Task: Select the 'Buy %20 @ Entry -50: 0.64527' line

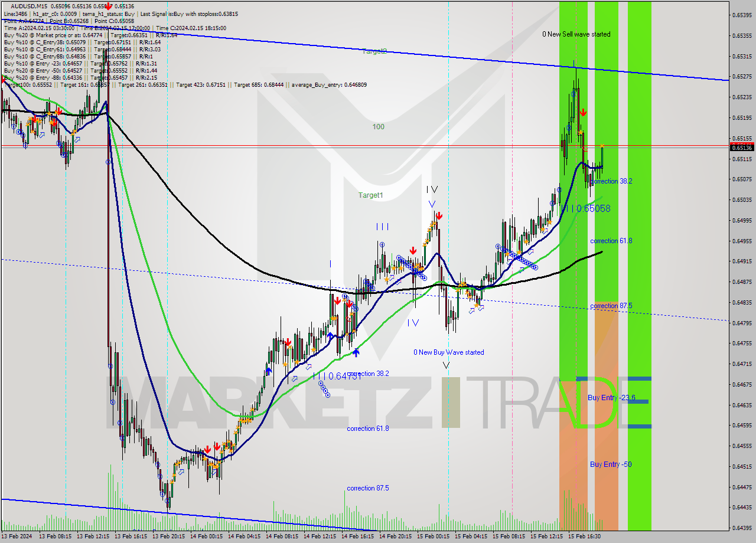Action: click(80, 70)
